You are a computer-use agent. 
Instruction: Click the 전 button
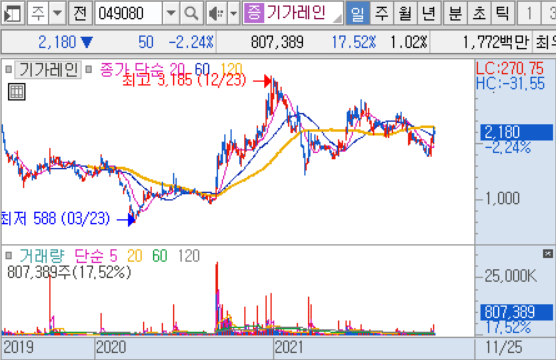80,13
